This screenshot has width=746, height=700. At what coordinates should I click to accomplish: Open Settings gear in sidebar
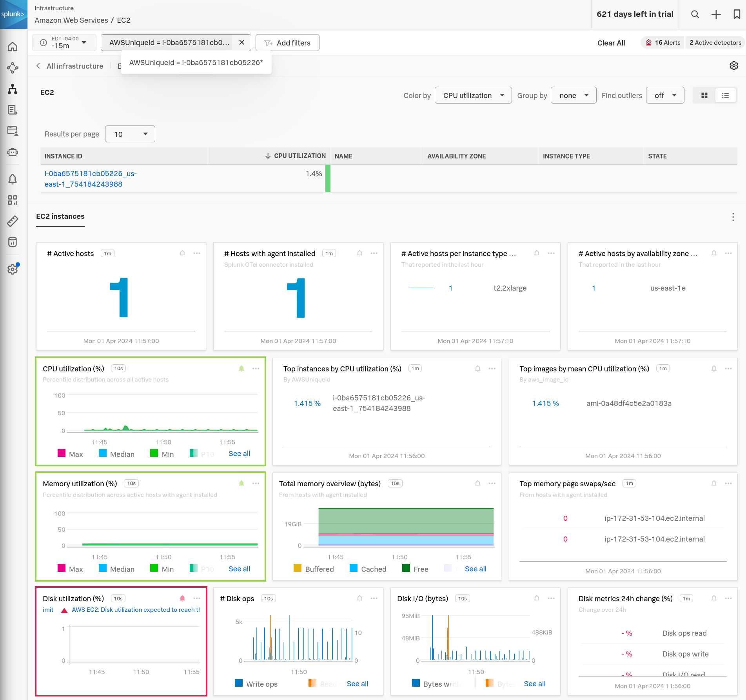point(13,269)
